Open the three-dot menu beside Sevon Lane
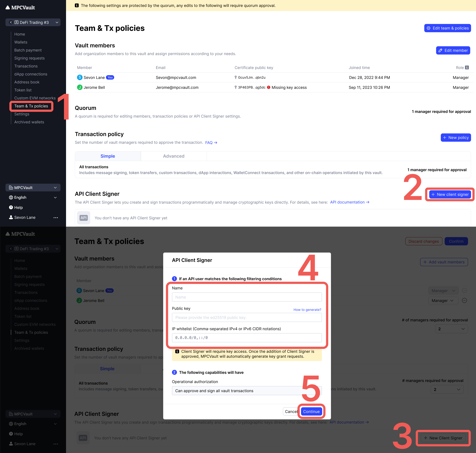This screenshot has height=453, width=476. [x=56, y=218]
